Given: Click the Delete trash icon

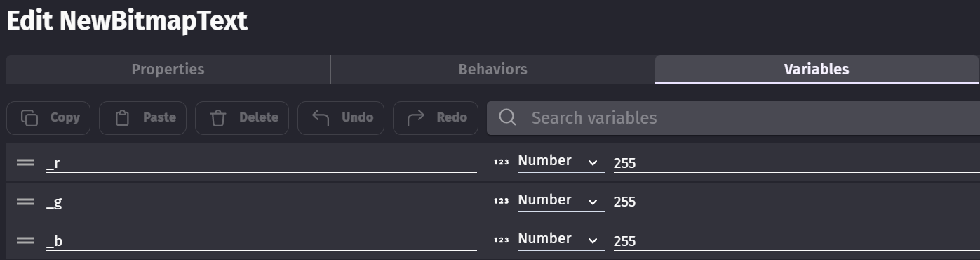Looking at the screenshot, I should (x=219, y=118).
